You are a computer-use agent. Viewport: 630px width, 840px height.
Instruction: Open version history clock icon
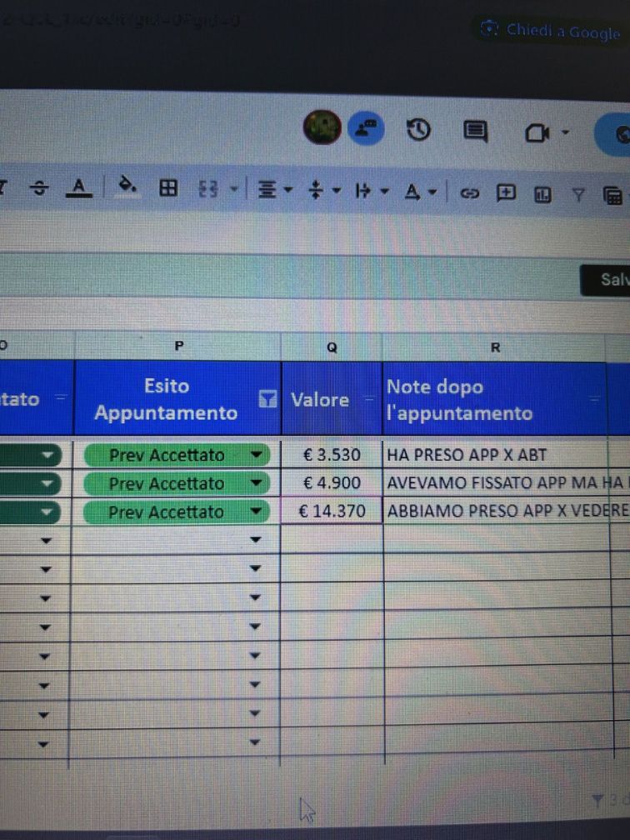tap(418, 130)
